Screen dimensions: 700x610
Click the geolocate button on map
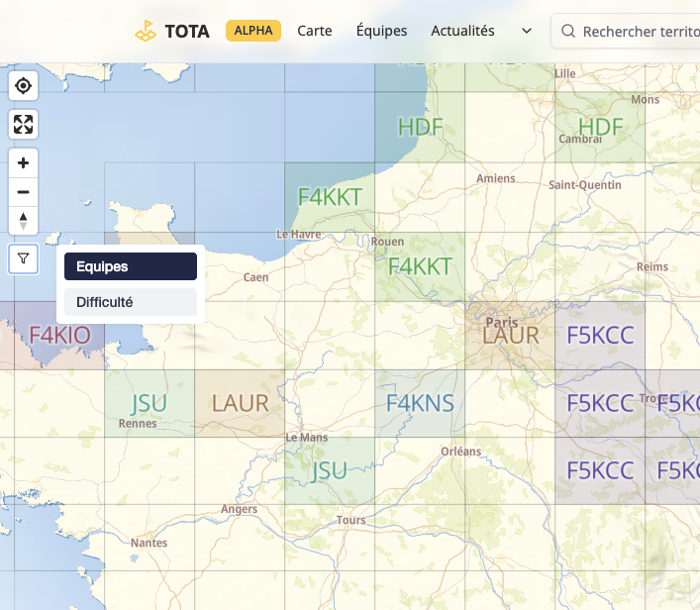(x=24, y=86)
